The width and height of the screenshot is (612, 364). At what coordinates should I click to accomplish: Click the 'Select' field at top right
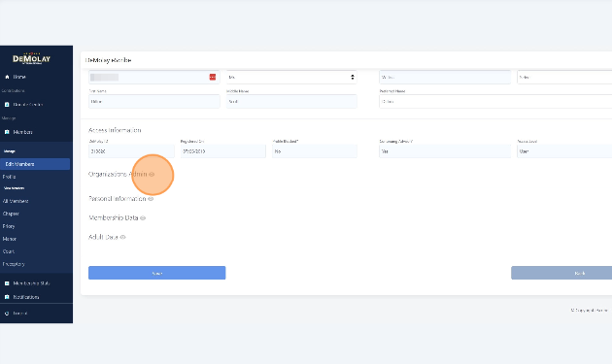564,78
